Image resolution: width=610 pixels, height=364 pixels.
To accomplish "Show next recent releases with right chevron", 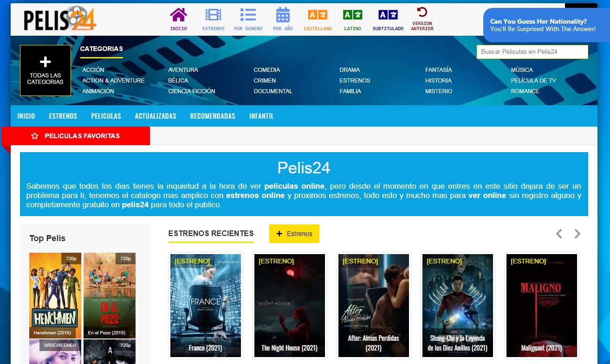I will pos(577,234).
